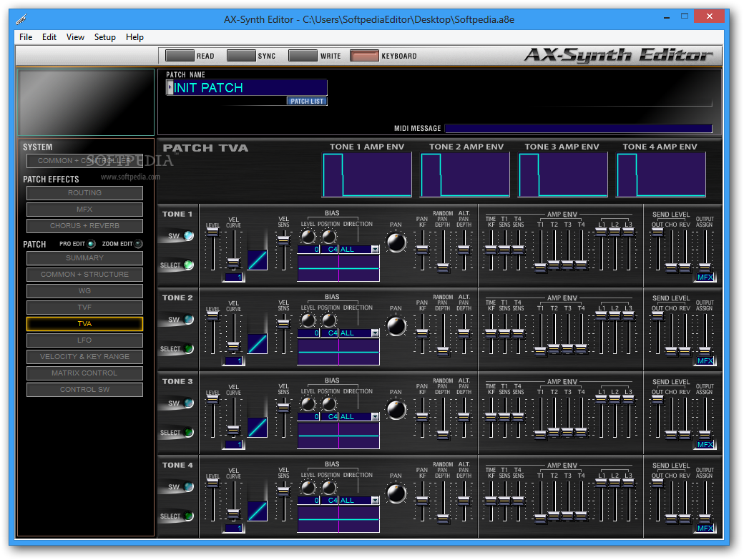Viewport: 744px width, 560px height.
Task: Open the MATRIX CONTROL page
Action: click(84, 373)
